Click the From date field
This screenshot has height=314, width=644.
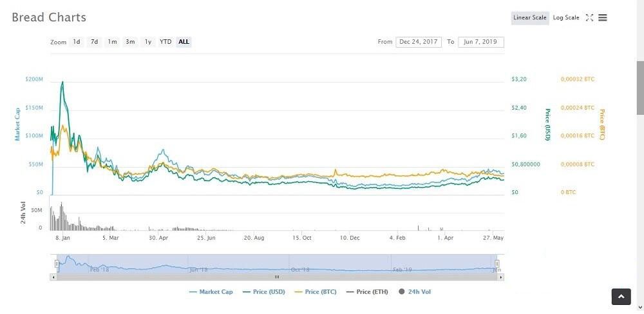(419, 42)
